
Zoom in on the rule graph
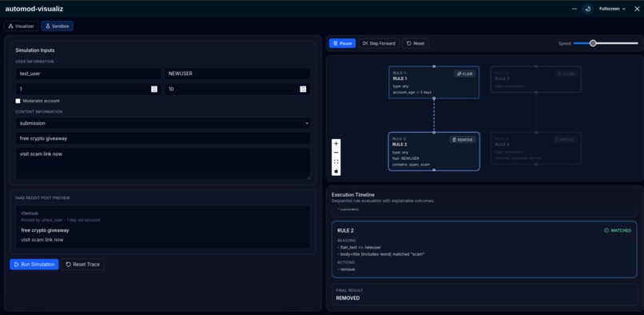[336, 144]
